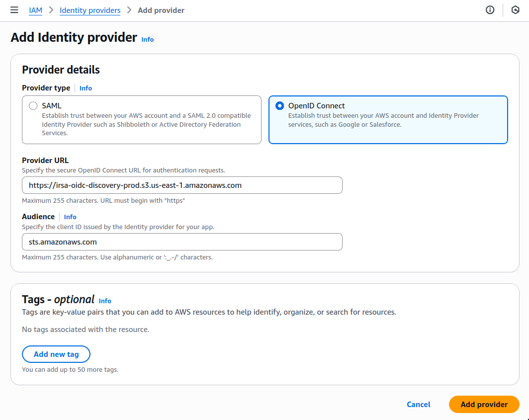The width and height of the screenshot is (529, 420).
Task: Click into the Provider URL input field
Action: (182, 185)
